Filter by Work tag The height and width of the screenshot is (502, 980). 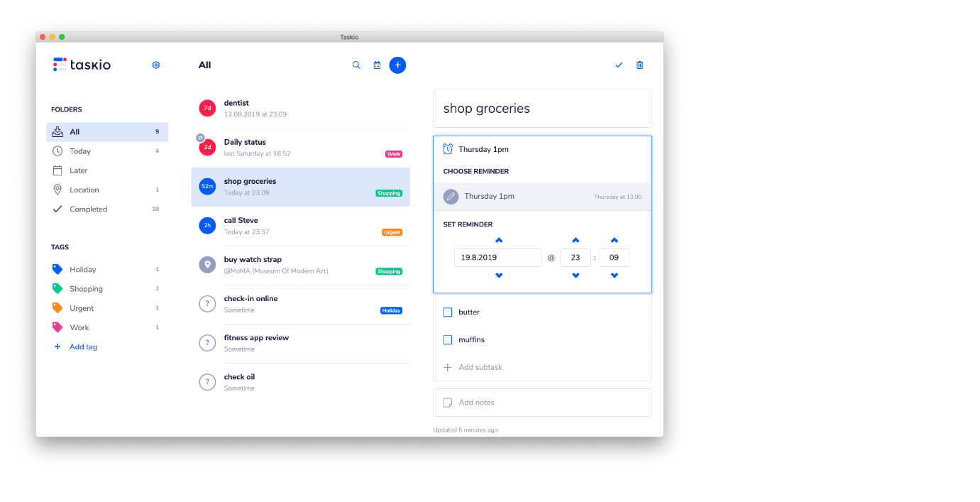tap(107, 327)
